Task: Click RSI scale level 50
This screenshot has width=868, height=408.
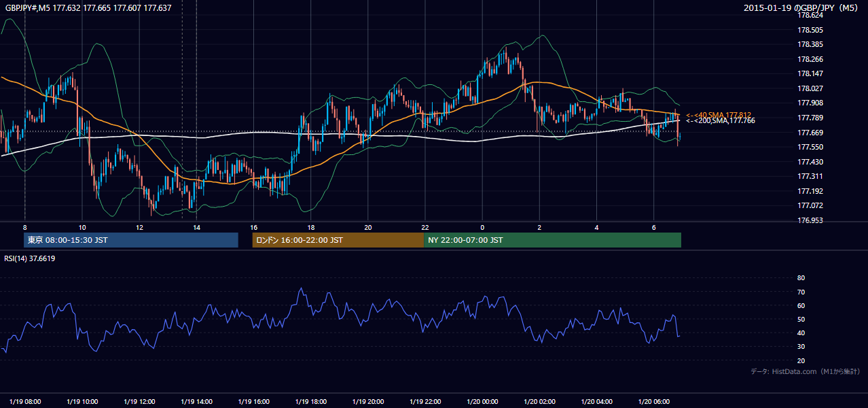Action: pos(801,319)
